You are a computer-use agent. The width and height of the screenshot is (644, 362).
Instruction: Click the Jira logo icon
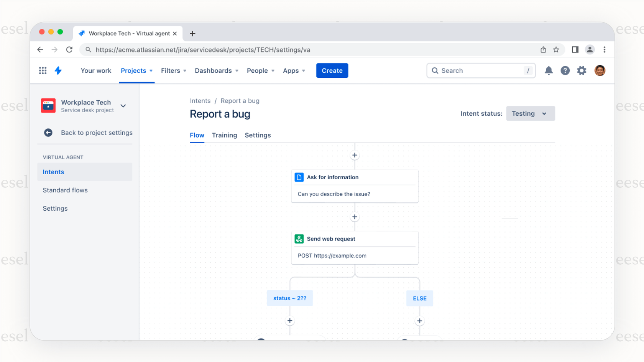point(58,70)
